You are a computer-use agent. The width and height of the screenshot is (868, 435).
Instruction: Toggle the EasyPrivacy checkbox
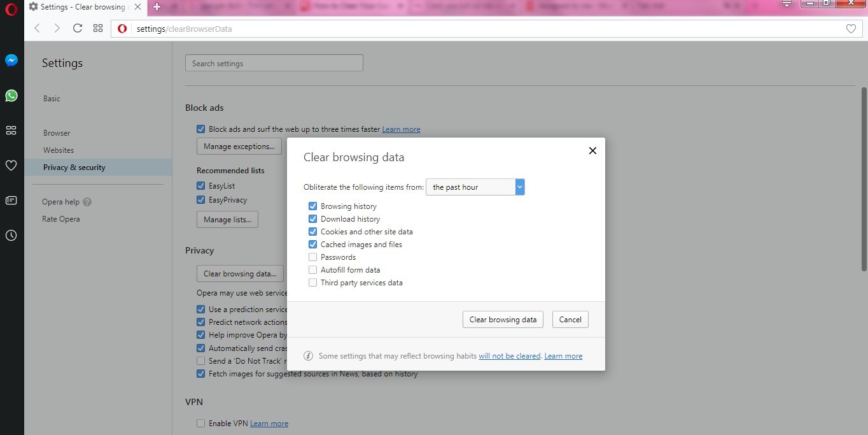click(x=201, y=200)
